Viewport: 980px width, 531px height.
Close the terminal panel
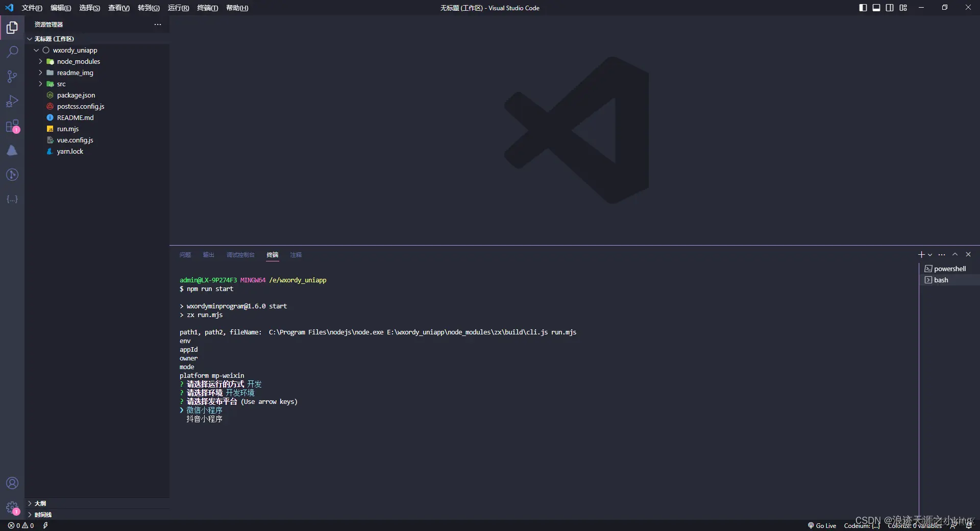(968, 254)
